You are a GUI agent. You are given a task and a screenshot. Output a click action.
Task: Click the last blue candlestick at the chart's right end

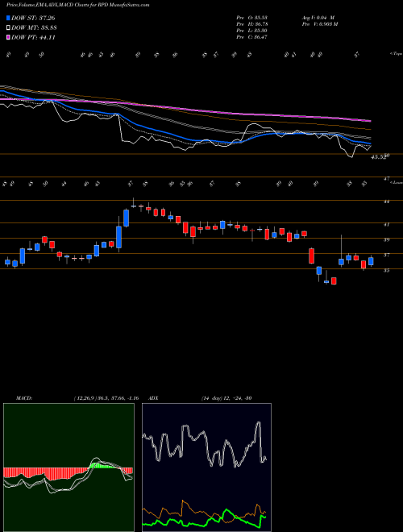371,261
